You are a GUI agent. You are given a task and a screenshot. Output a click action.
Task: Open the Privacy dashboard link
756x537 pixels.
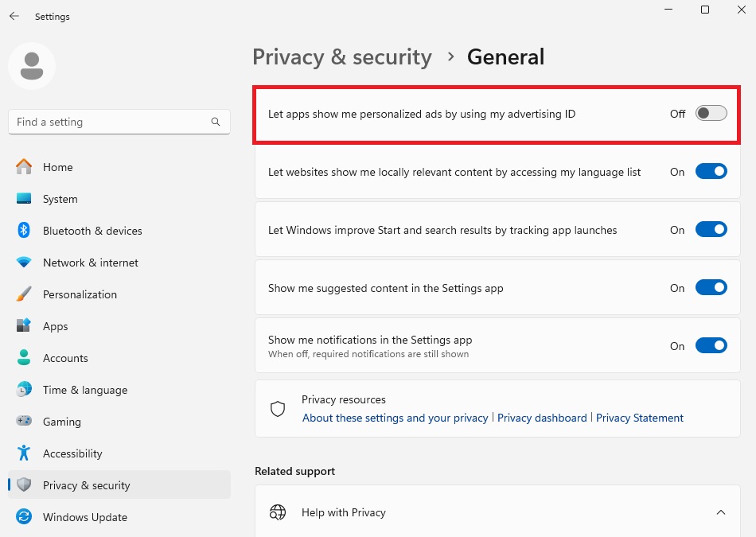(542, 418)
